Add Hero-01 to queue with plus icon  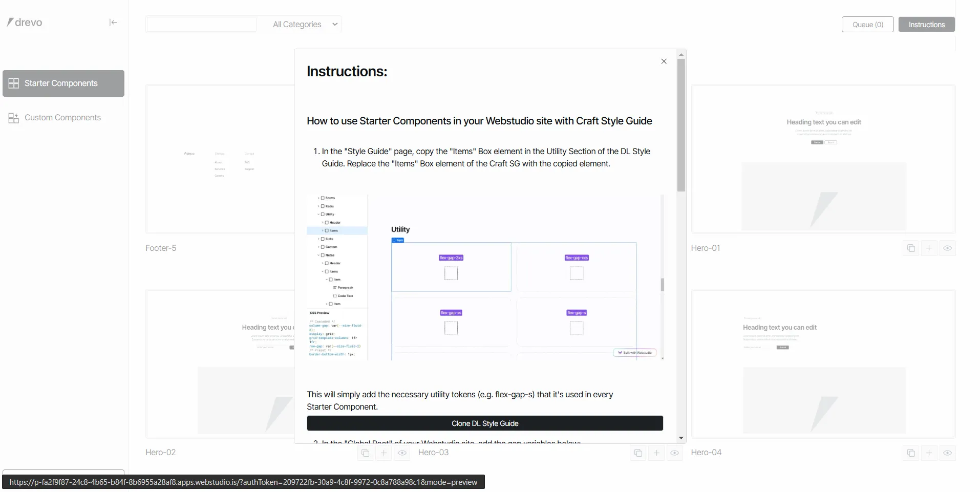click(x=929, y=248)
